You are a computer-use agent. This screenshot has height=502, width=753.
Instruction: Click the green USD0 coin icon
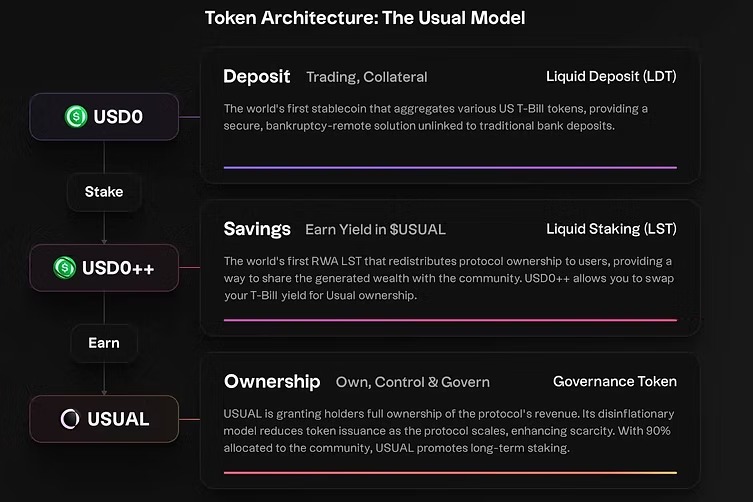click(77, 117)
